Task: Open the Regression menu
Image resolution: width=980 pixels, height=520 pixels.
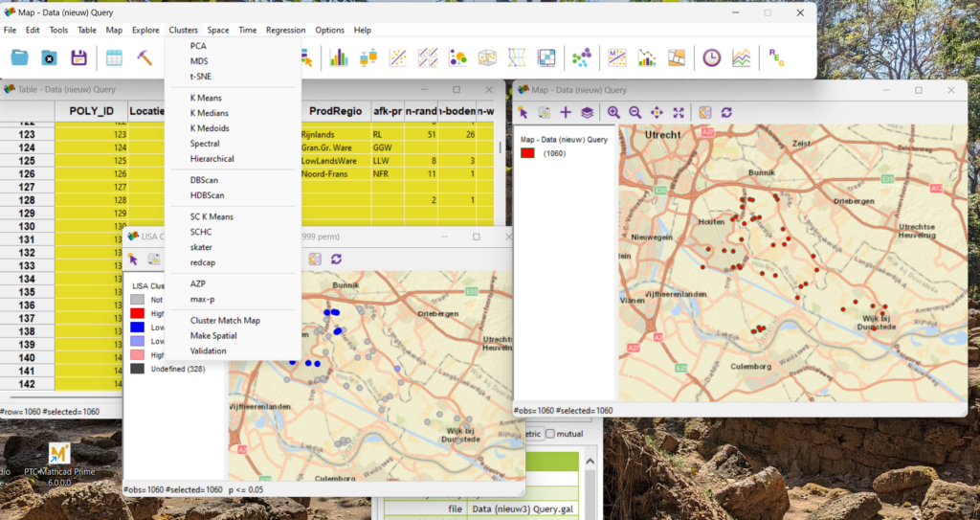Action: click(x=285, y=30)
